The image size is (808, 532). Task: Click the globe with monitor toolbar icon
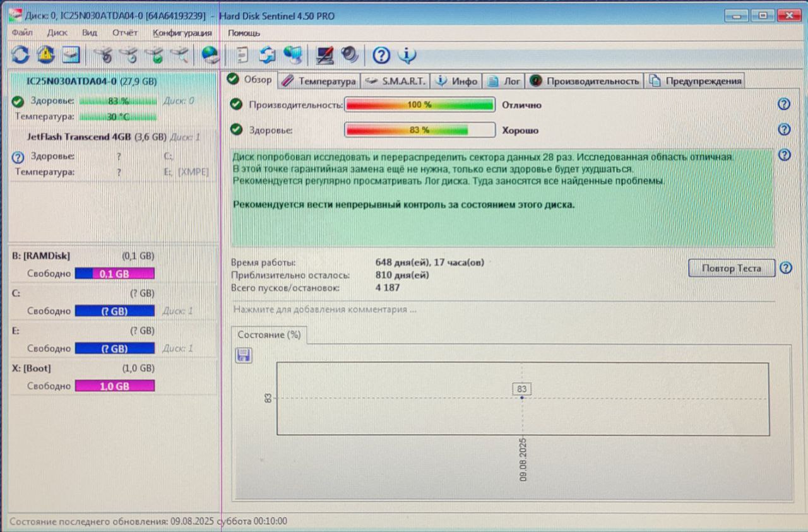tap(292, 55)
